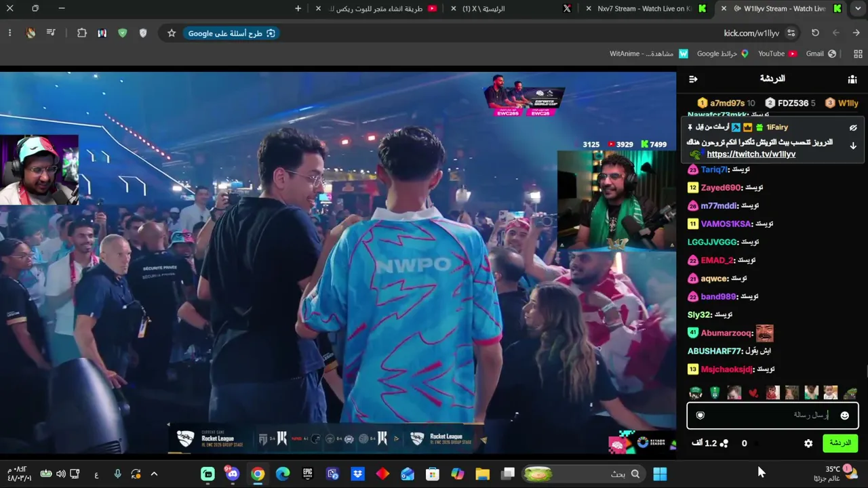The image size is (868, 488).
Task: Send message with the green chat button
Action: 840,443
